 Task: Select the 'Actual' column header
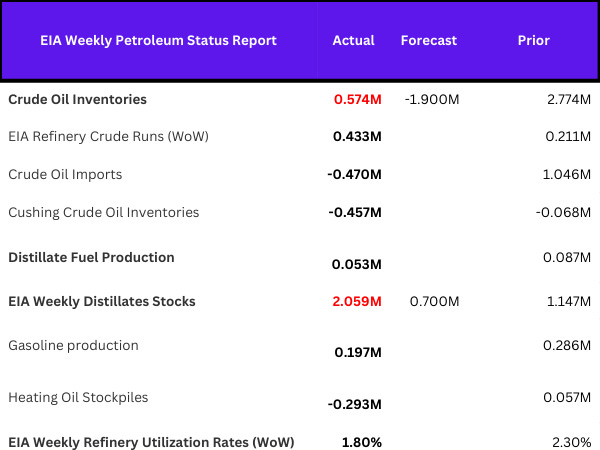tap(354, 40)
